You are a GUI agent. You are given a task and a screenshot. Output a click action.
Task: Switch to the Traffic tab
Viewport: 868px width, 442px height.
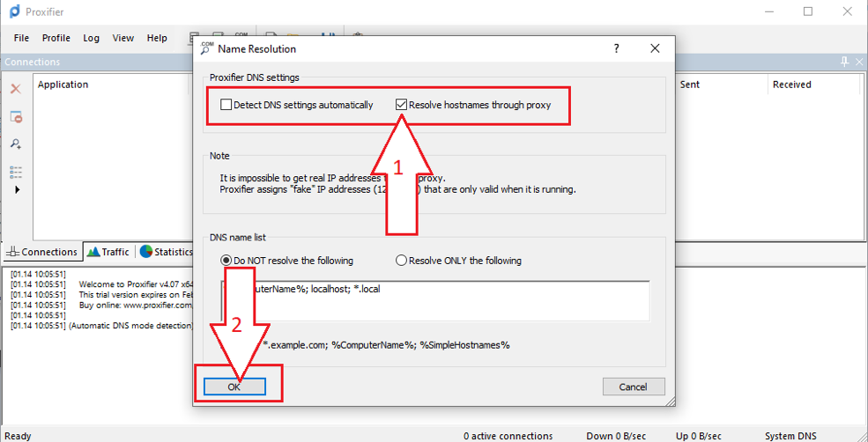(108, 252)
